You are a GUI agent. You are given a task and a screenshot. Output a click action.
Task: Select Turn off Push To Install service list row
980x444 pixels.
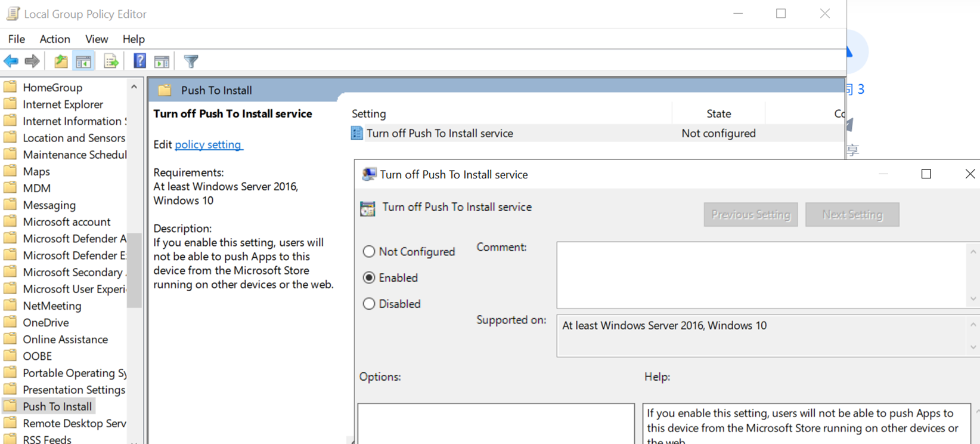click(x=596, y=133)
